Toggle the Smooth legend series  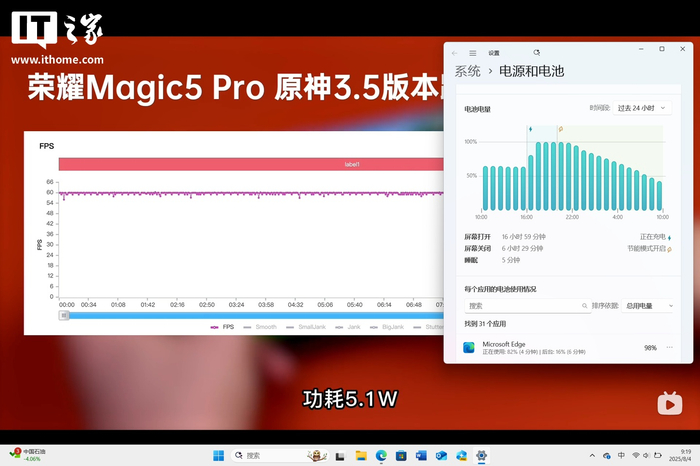[260, 327]
